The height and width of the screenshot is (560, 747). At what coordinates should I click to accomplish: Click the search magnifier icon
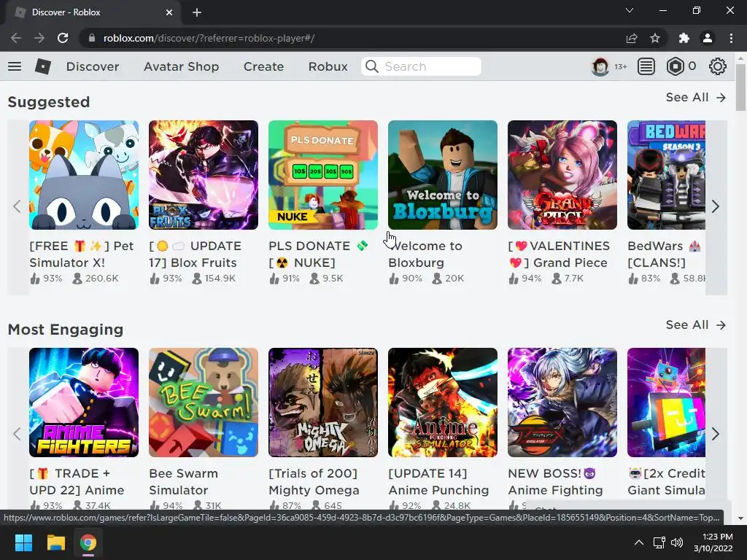pyautogui.click(x=371, y=66)
